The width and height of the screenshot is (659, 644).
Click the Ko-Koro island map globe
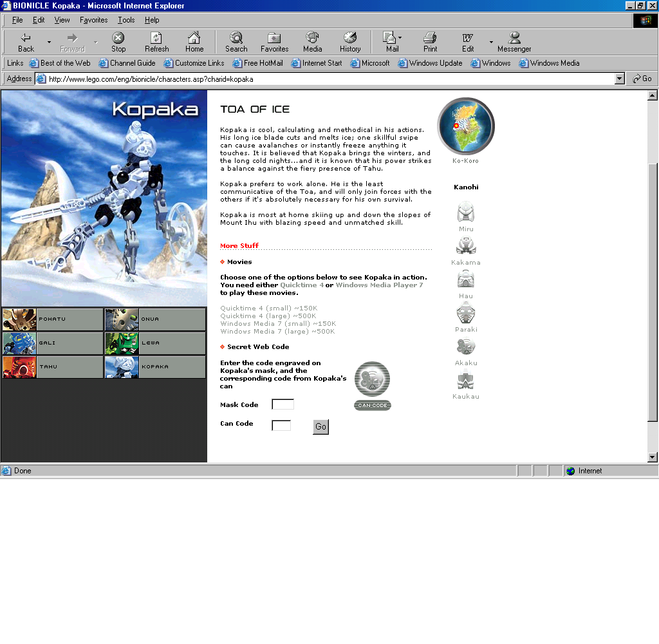pos(466,126)
